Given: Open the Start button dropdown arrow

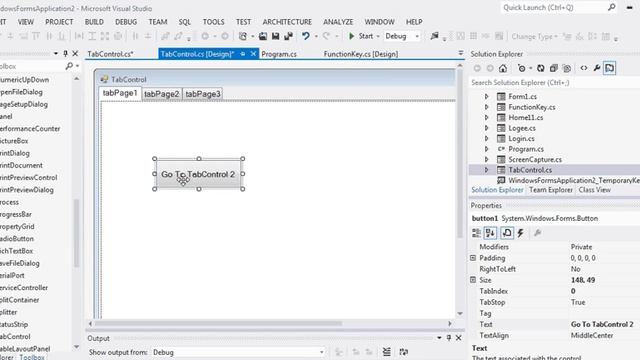Looking at the screenshot, I should (378, 36).
